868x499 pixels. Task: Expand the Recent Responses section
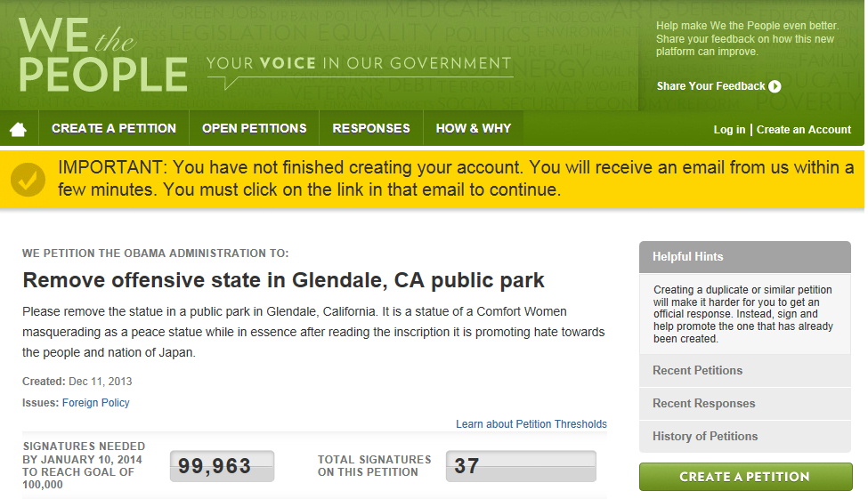point(744,403)
